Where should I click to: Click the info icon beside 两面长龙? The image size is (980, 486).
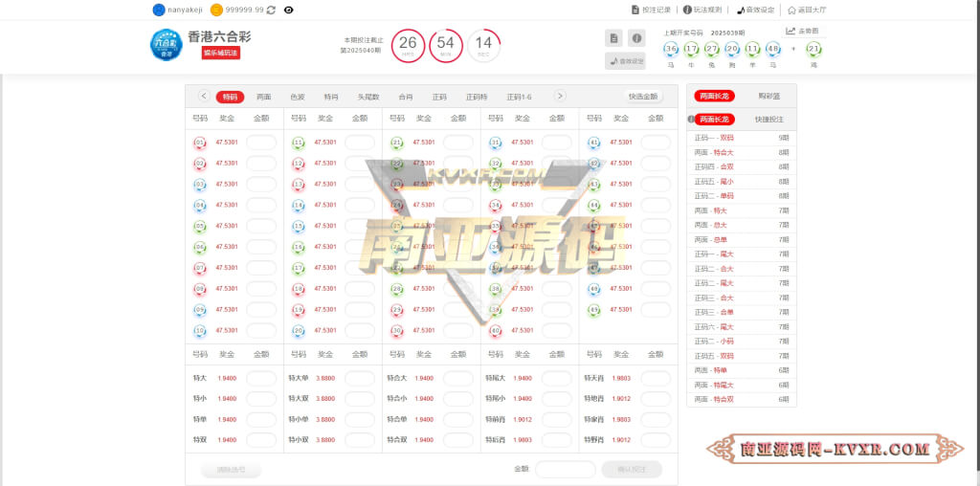coord(691,120)
